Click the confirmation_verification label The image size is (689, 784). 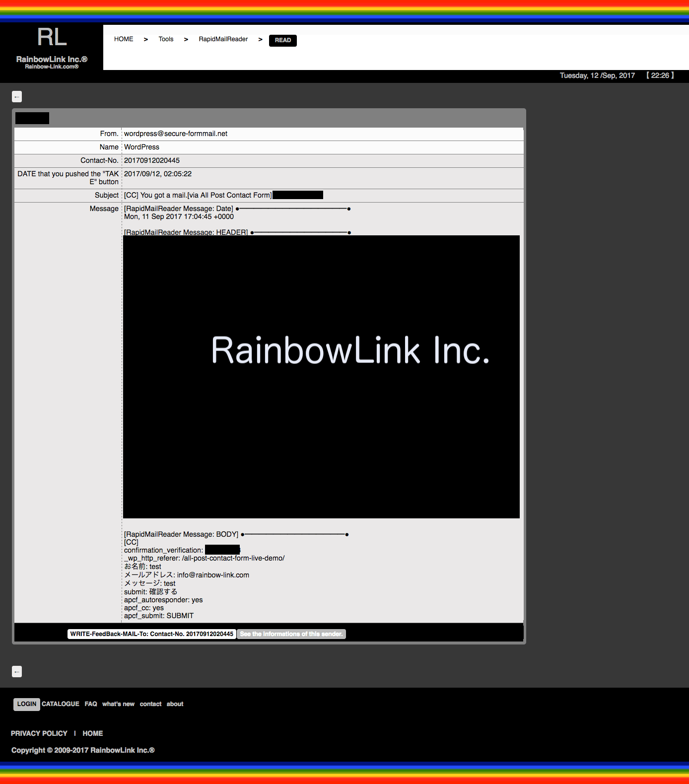[163, 550]
